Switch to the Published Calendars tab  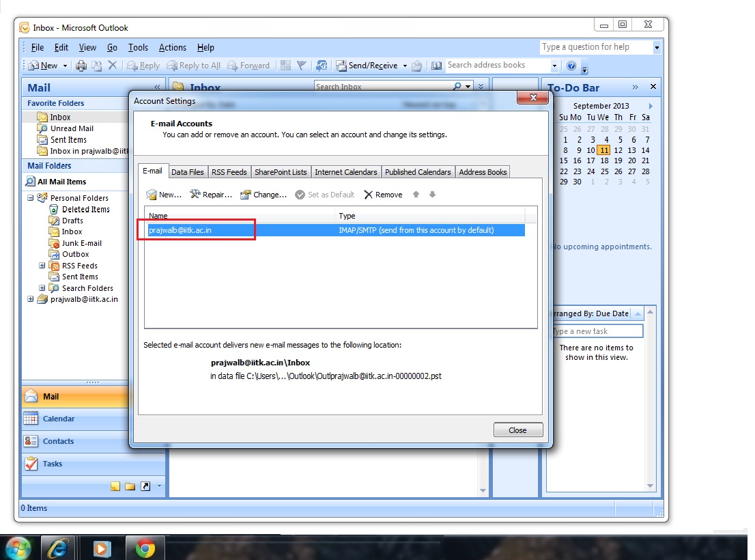coord(418,172)
